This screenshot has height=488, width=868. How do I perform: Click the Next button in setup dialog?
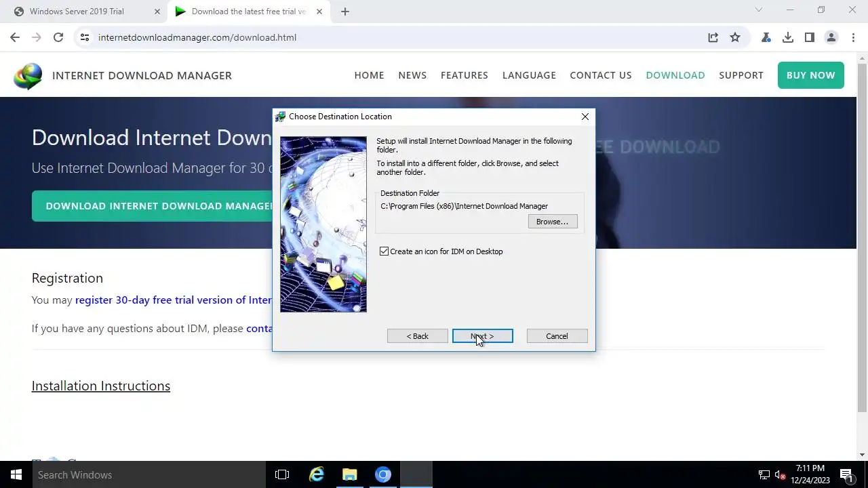click(x=482, y=336)
